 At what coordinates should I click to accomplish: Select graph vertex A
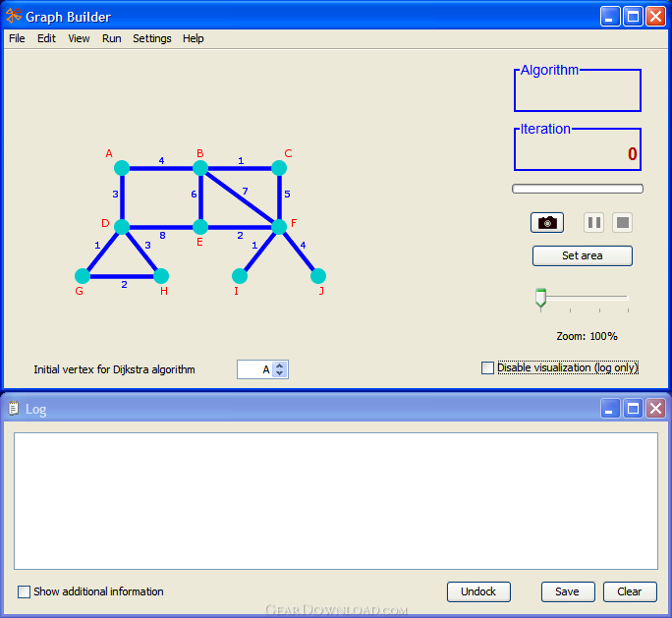click(122, 168)
